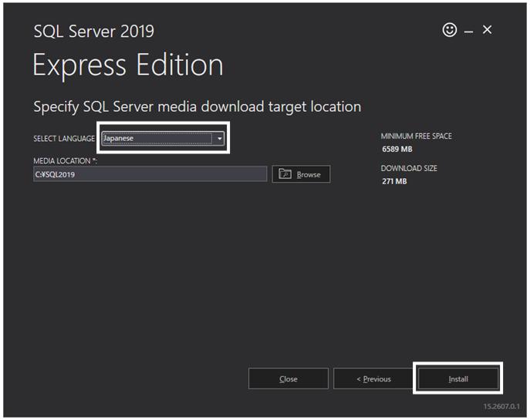Click the Browse folder button
Viewport: 530px width, 420px height.
[x=301, y=174]
